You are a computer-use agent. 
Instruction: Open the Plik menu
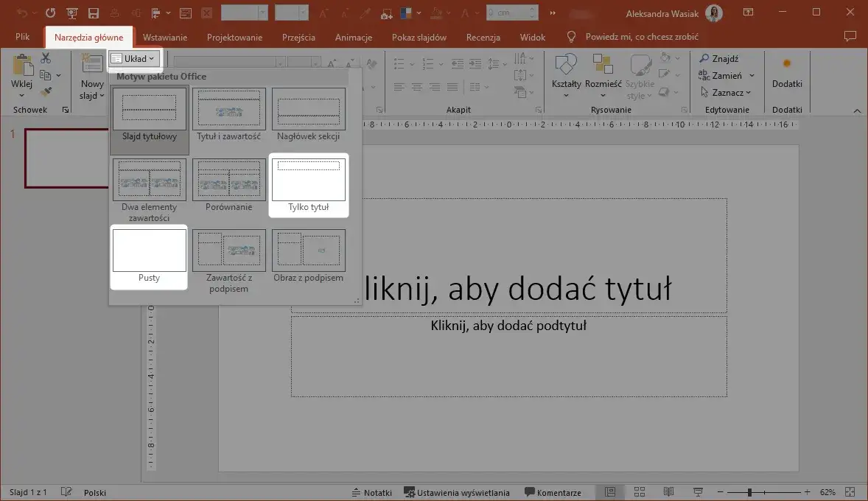point(22,35)
